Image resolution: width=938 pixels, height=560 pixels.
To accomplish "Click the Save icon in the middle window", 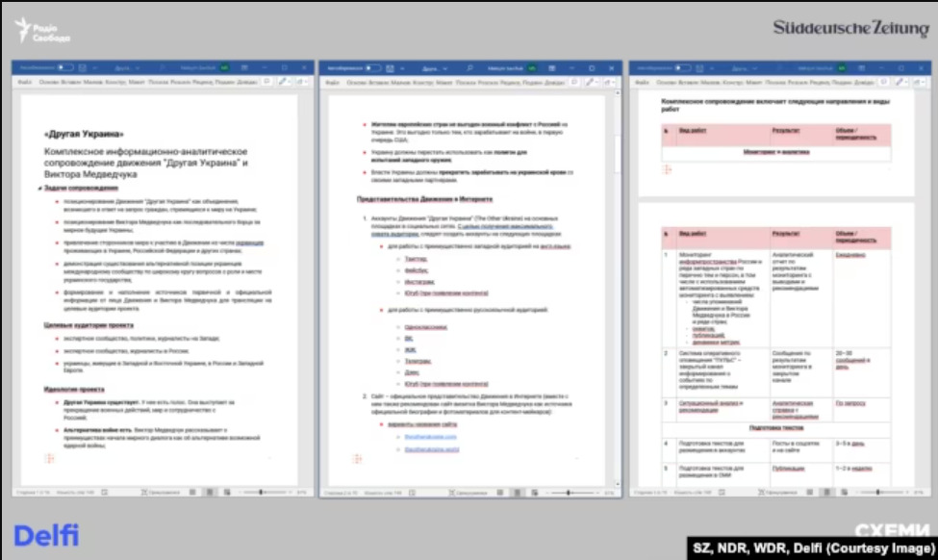I will pyautogui.click(x=390, y=68).
